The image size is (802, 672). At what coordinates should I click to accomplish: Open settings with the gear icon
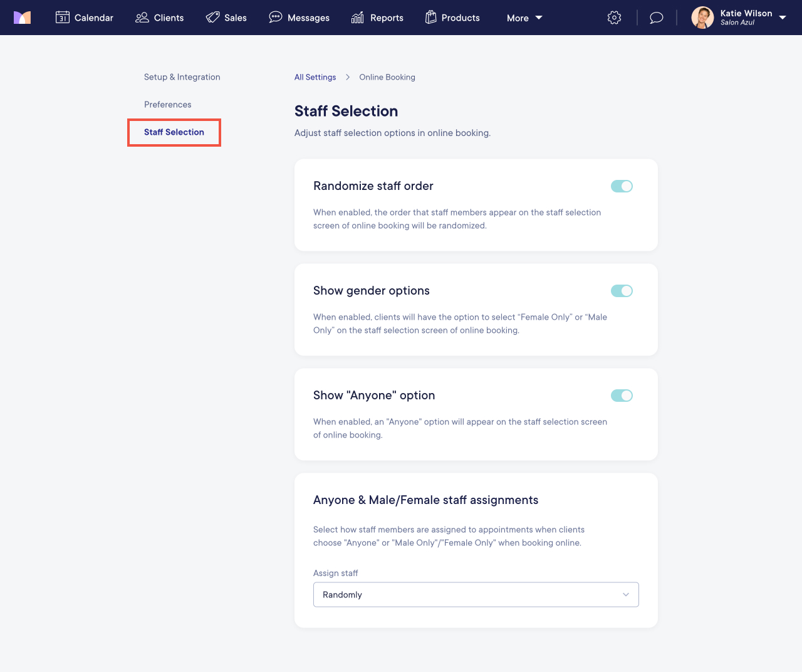click(x=614, y=18)
